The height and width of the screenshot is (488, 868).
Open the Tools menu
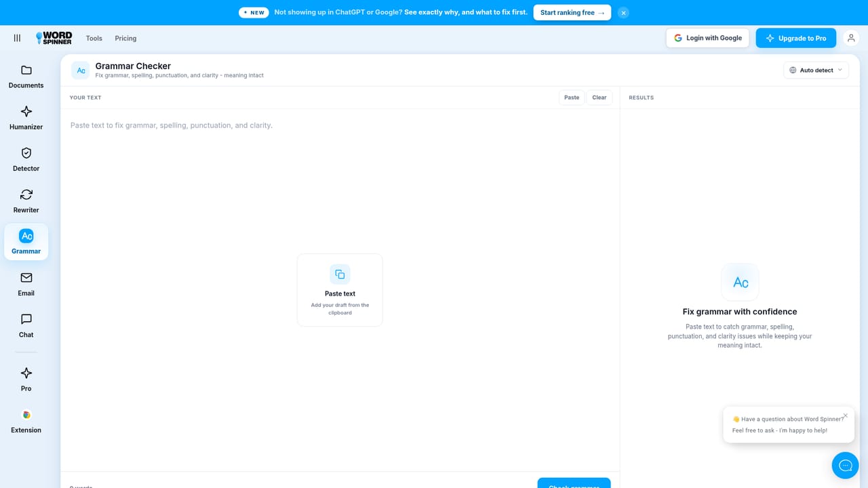[94, 38]
